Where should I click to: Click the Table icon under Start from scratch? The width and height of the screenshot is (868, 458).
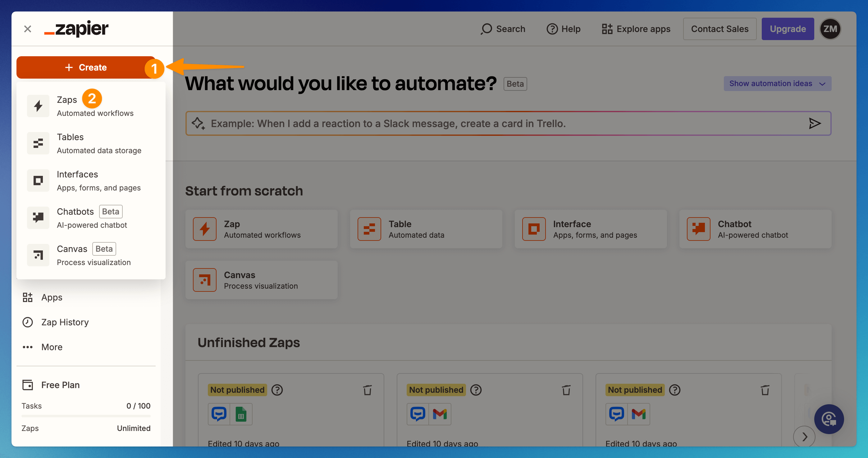coord(369,229)
